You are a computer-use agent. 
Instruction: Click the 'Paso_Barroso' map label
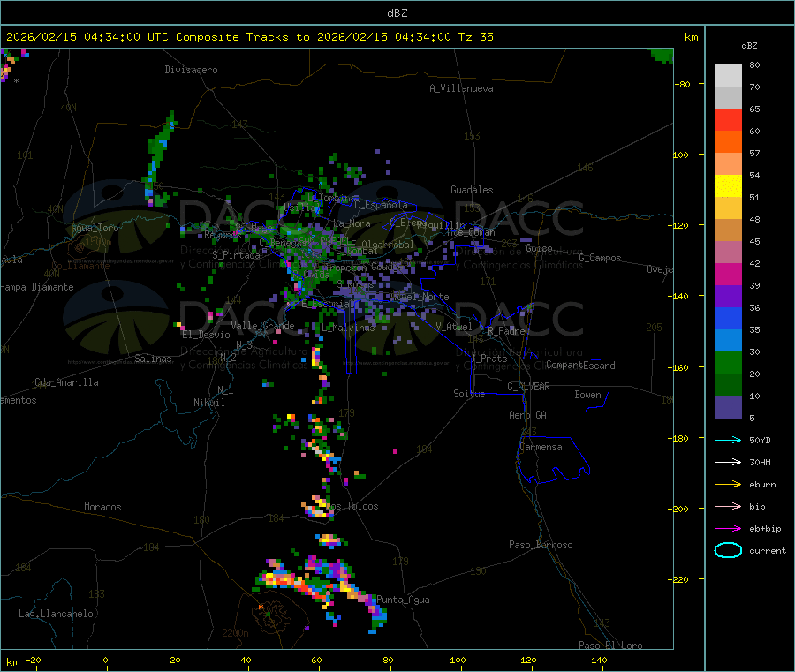[541, 545]
